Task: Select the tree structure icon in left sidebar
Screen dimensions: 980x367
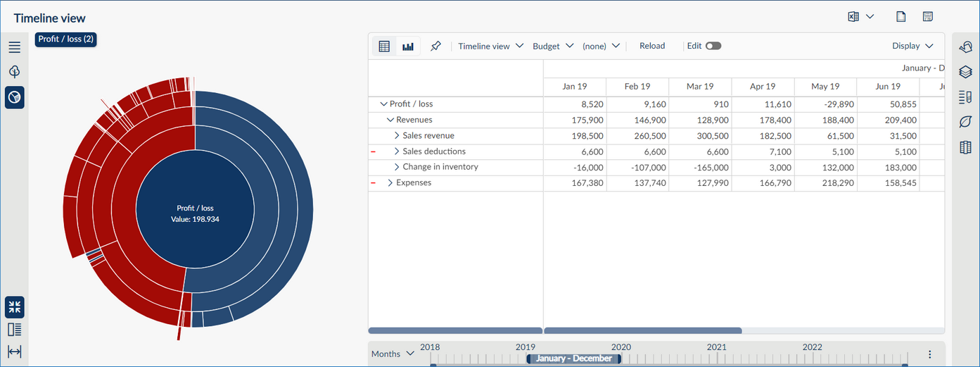Action: pos(15,72)
